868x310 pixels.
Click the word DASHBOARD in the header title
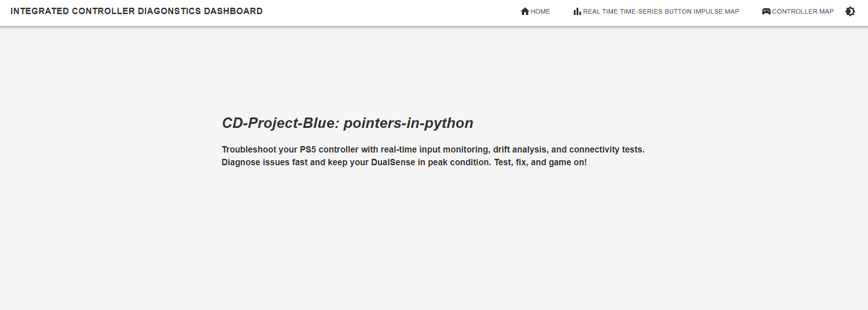[x=233, y=11]
